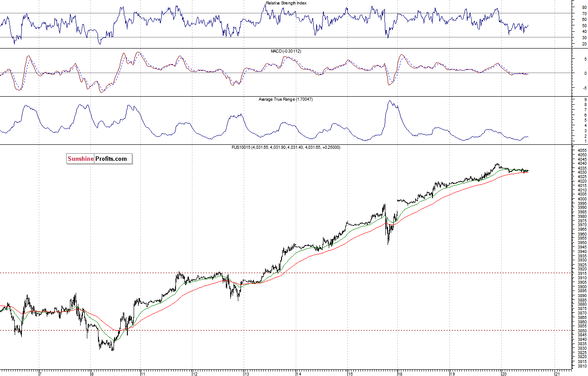This screenshot has height=376, width=588.
Task: Click the -5 label on MACD axis
Action: point(584,87)
